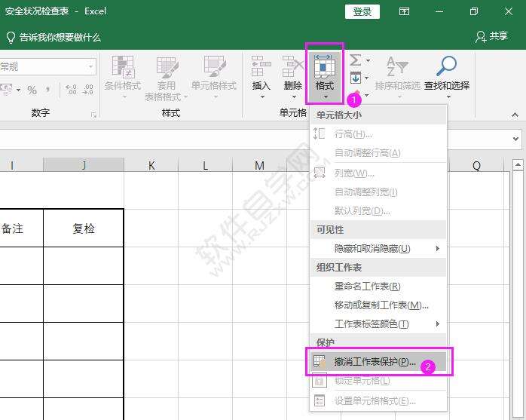Select column J header

point(84,165)
